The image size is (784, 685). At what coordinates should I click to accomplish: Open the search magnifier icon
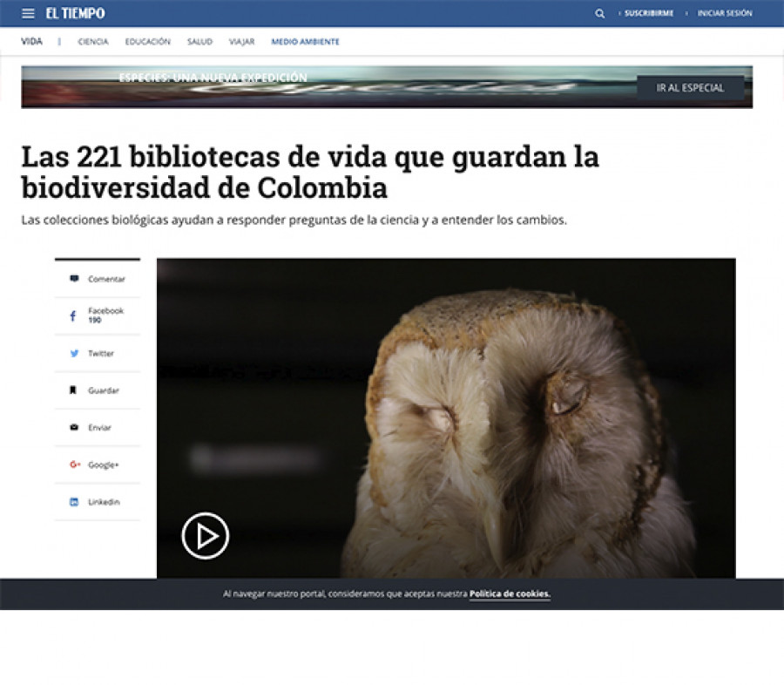click(599, 14)
